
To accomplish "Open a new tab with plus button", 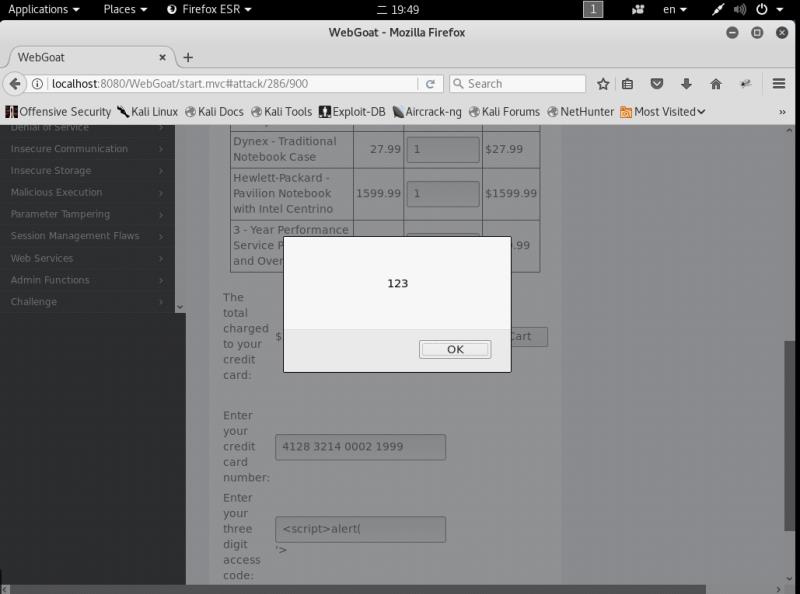I will [188, 57].
